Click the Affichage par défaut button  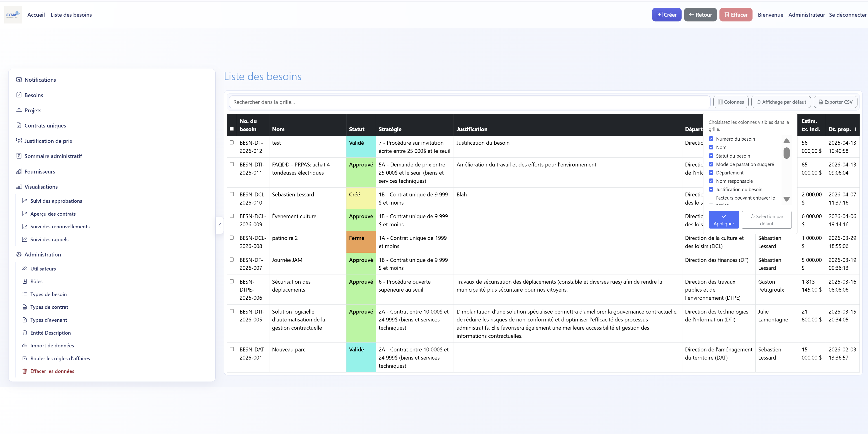781,102
